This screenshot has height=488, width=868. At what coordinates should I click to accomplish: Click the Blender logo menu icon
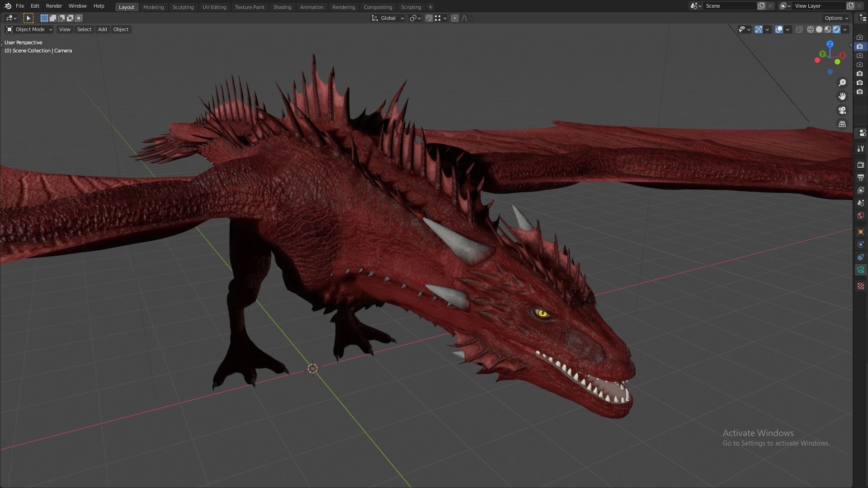pyautogui.click(x=8, y=6)
